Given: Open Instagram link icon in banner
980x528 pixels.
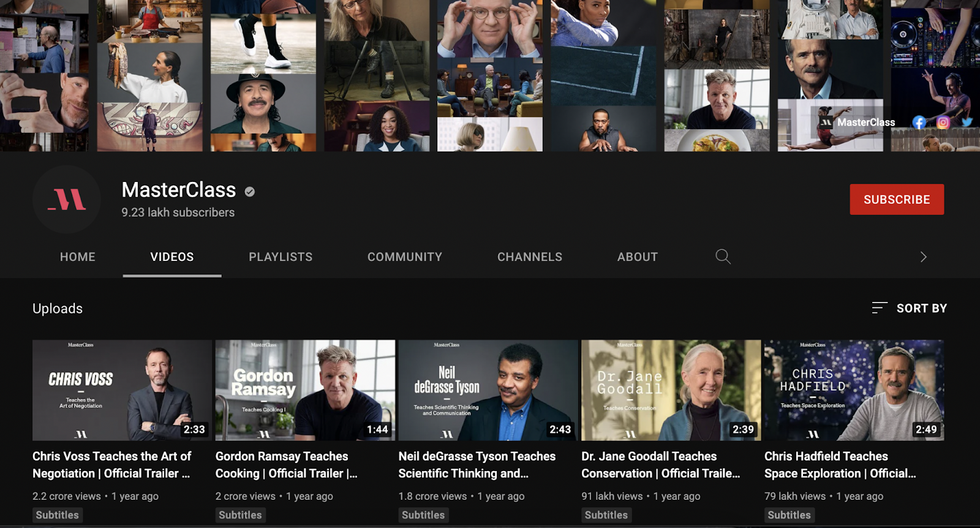Looking at the screenshot, I should (x=943, y=123).
